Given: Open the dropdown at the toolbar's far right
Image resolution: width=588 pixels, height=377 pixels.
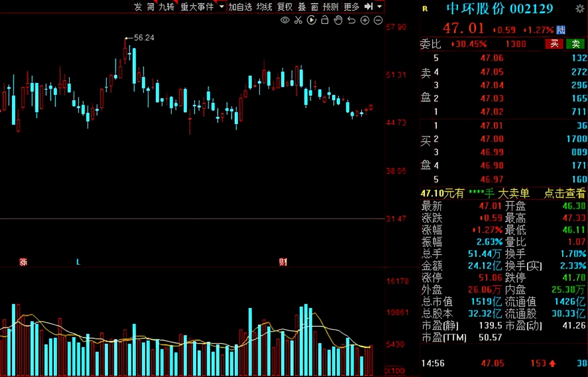Looking at the screenshot, I should coord(380,7).
